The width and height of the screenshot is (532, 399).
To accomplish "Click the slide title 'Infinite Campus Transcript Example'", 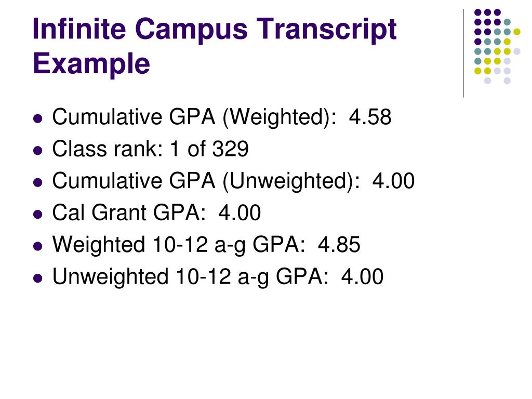I will point(215,46).
